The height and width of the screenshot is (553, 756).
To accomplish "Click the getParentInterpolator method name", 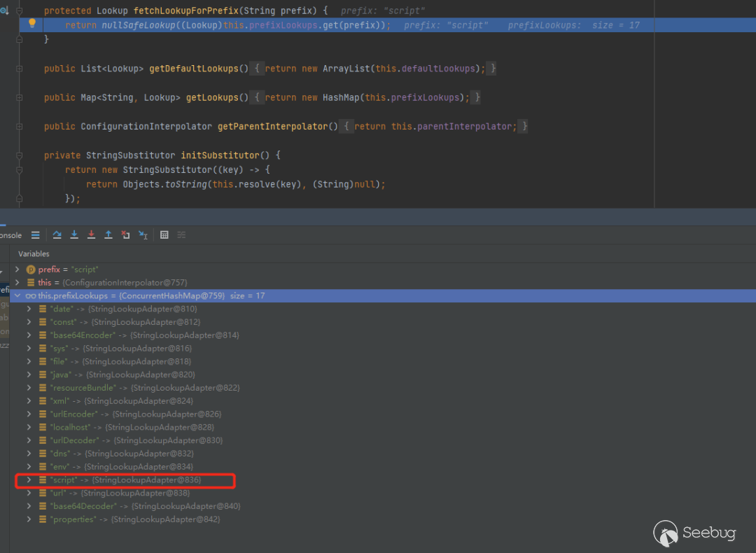I will [x=273, y=126].
